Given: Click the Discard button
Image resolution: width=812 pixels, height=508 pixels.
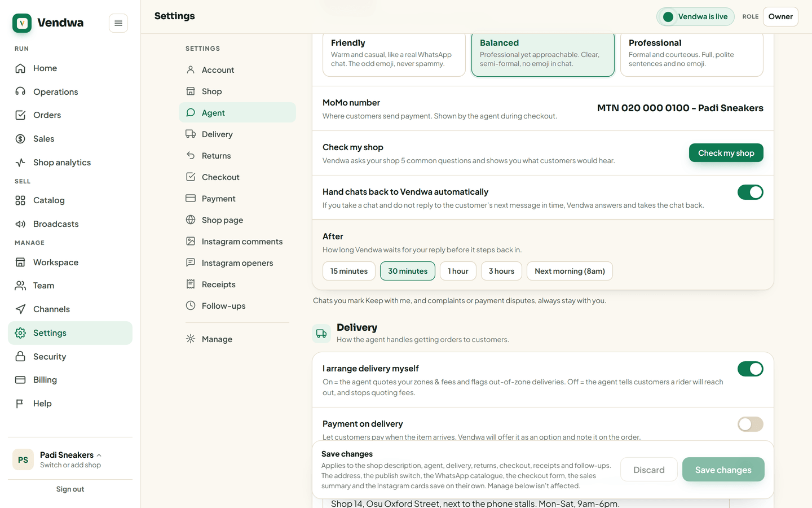Looking at the screenshot, I should point(649,470).
